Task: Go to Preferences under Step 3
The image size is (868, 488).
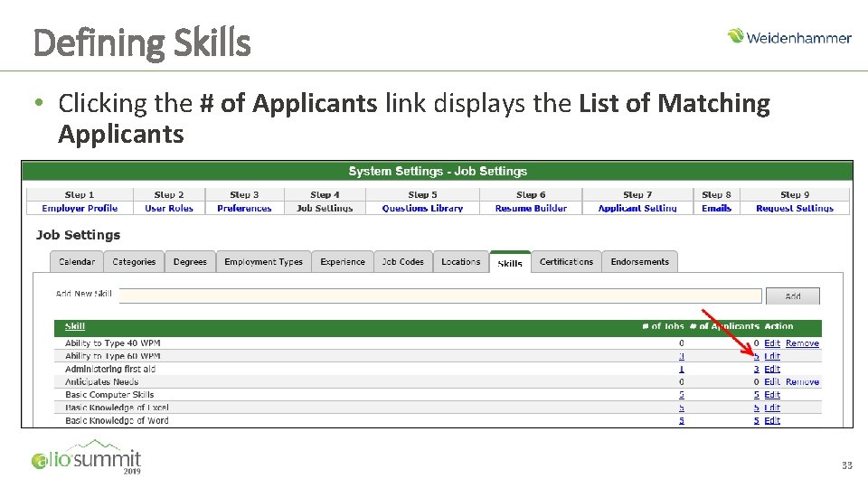Action: (x=244, y=208)
